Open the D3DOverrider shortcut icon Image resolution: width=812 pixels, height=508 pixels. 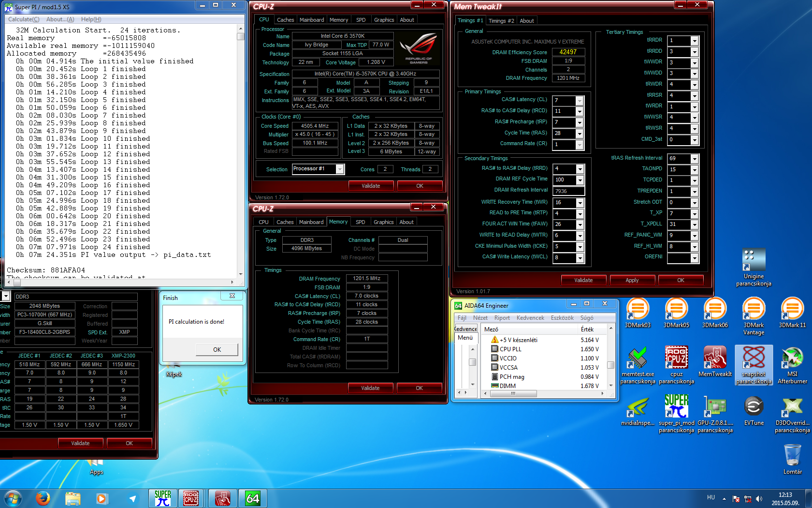[x=792, y=414]
